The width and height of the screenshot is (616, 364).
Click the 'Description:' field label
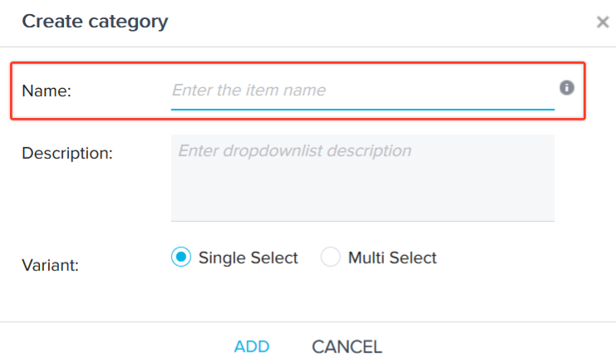tap(67, 153)
